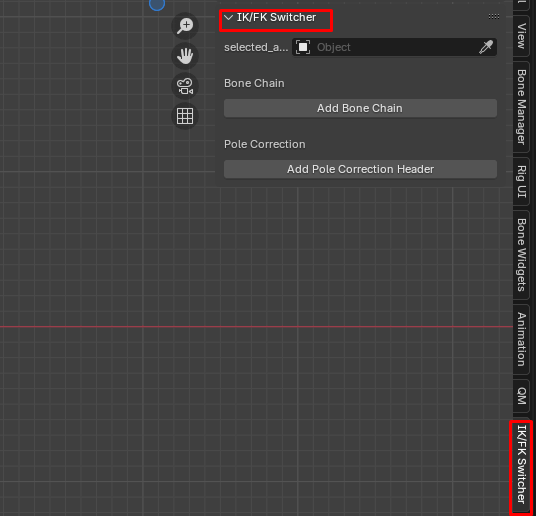Click the pan view hand icon
Viewport: 536px width, 516px height.
click(x=185, y=56)
